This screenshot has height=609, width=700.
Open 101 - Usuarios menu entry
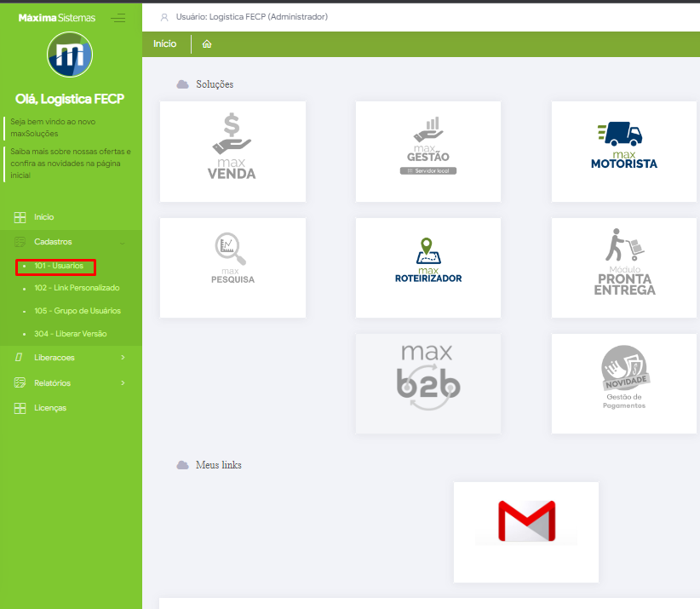(59, 266)
